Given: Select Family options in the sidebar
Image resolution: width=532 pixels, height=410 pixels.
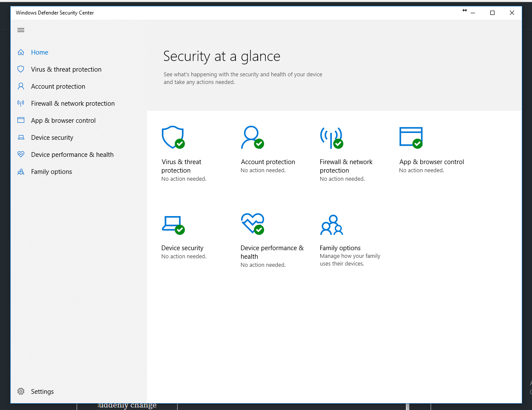Looking at the screenshot, I should pyautogui.click(x=52, y=172).
